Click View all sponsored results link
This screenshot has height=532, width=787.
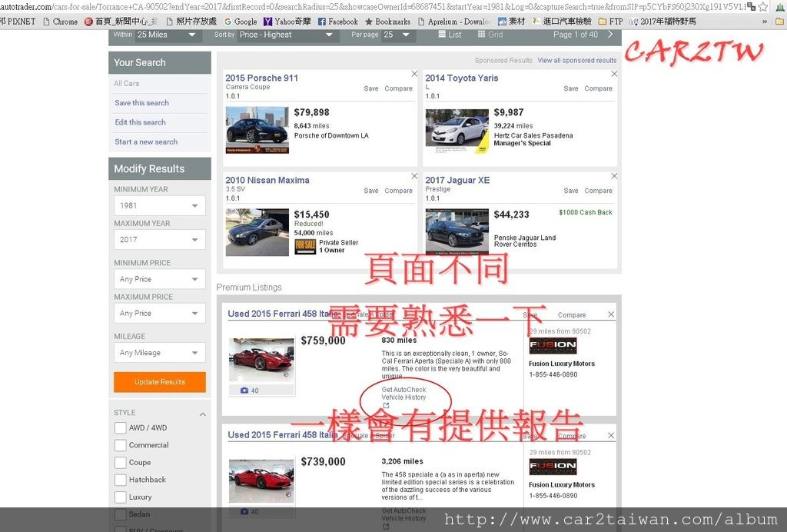click(576, 60)
